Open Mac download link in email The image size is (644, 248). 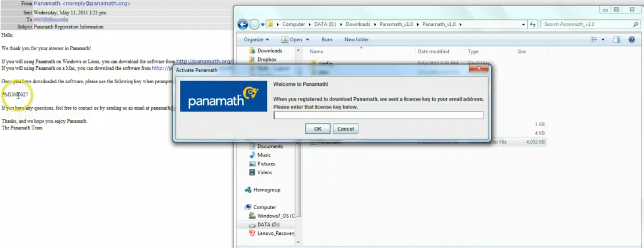162,68
